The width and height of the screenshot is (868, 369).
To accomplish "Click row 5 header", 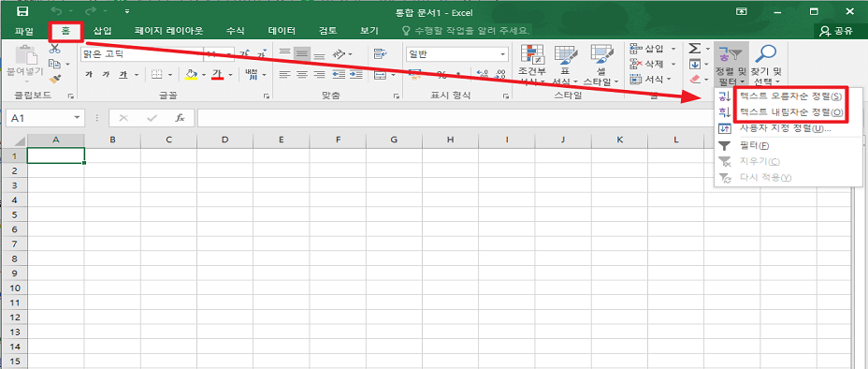I will 15,214.
